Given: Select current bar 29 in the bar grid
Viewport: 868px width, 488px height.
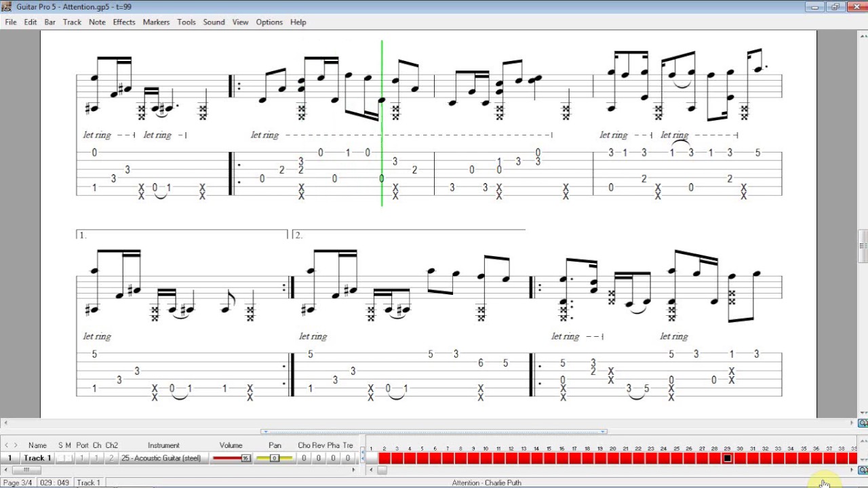Looking at the screenshot, I should [x=727, y=458].
